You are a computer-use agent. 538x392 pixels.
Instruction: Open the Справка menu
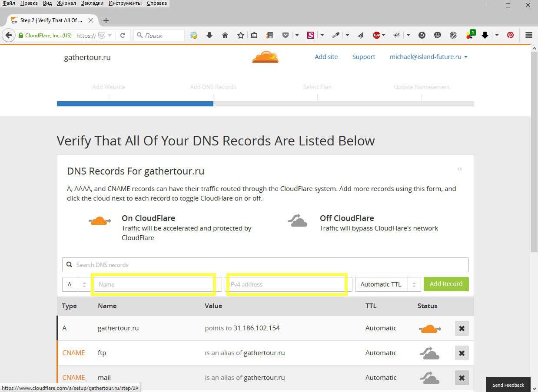click(x=157, y=3)
